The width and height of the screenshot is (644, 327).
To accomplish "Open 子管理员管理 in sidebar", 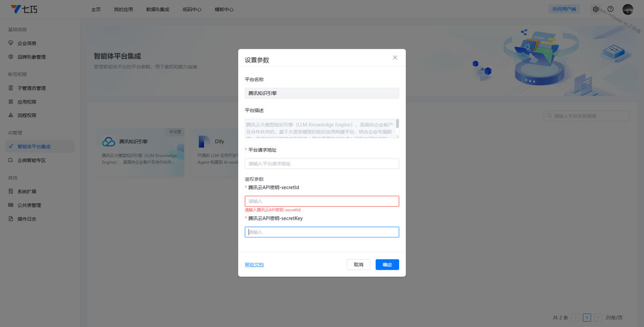I will 31,88.
